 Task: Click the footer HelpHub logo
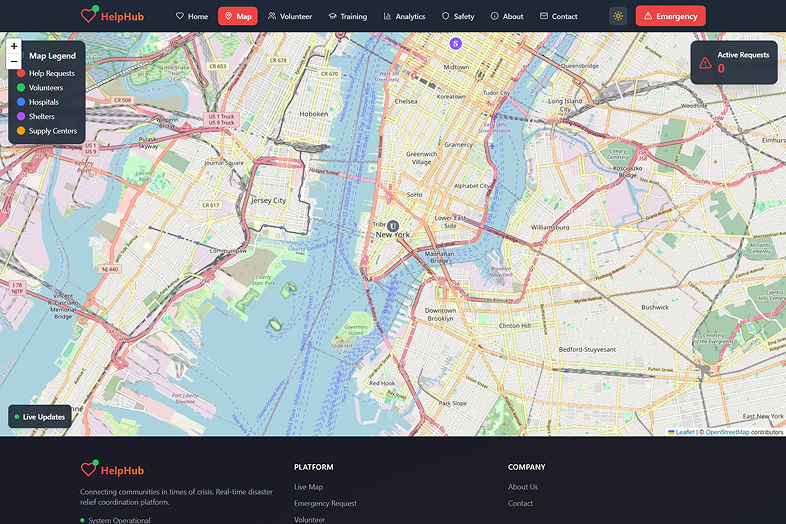112,470
